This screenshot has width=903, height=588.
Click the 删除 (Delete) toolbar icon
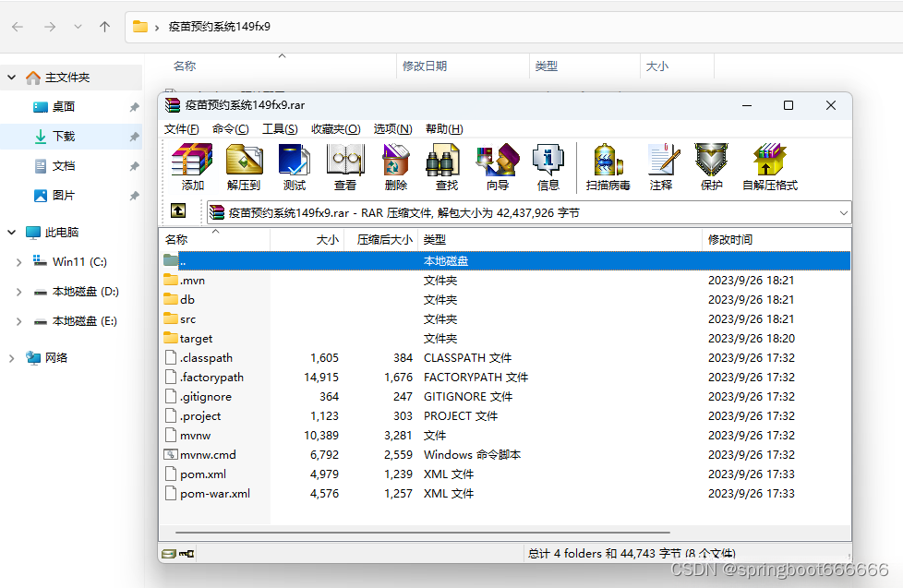pos(395,159)
